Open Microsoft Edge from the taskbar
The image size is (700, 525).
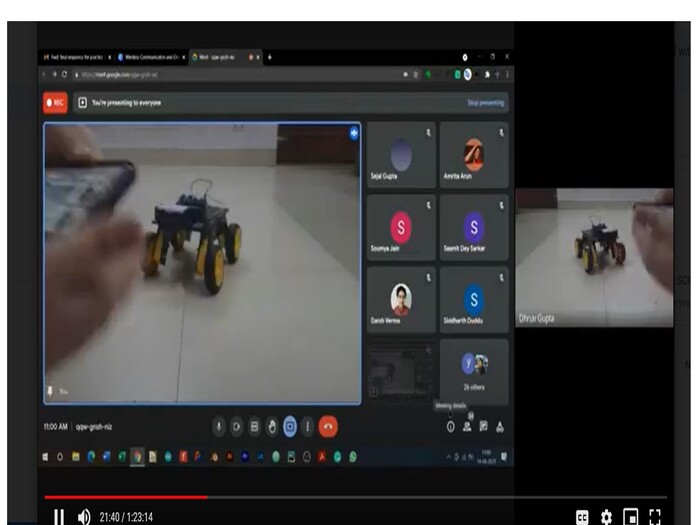tap(91, 457)
